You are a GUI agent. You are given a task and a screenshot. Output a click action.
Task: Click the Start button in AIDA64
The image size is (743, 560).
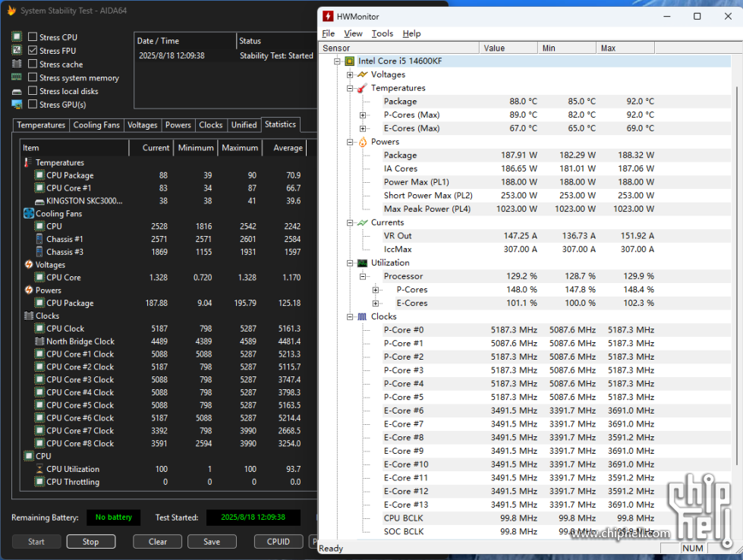click(x=36, y=542)
